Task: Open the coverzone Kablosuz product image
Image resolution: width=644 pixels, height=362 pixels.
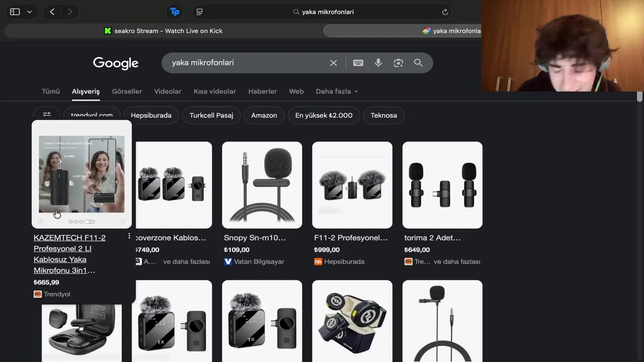Action: (x=174, y=185)
